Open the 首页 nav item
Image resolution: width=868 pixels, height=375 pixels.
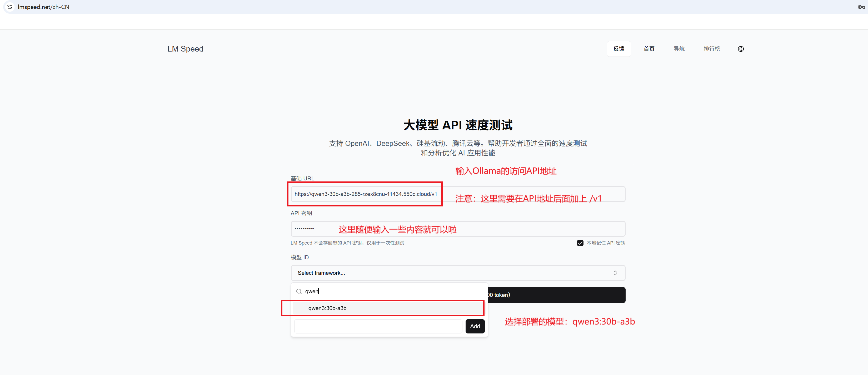(x=649, y=49)
